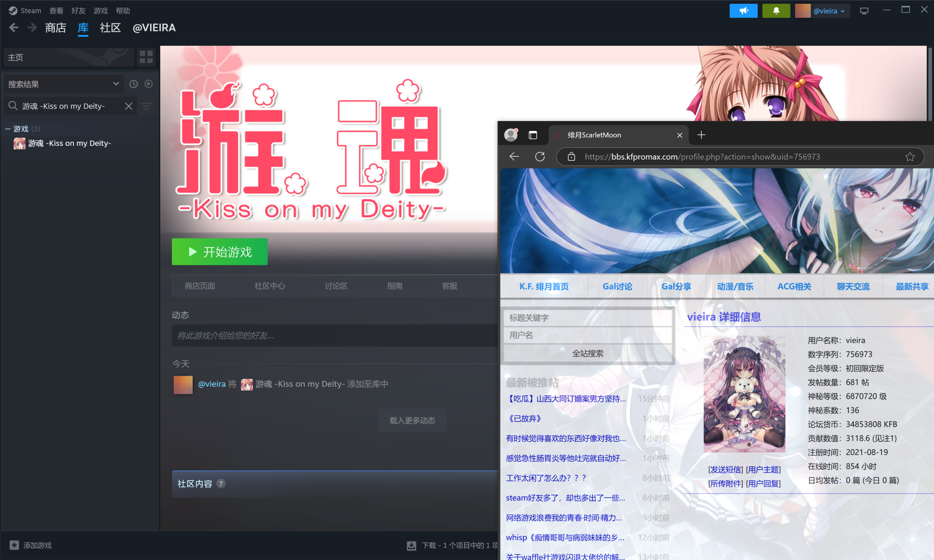Open Gal讨论 forum section

(x=617, y=286)
